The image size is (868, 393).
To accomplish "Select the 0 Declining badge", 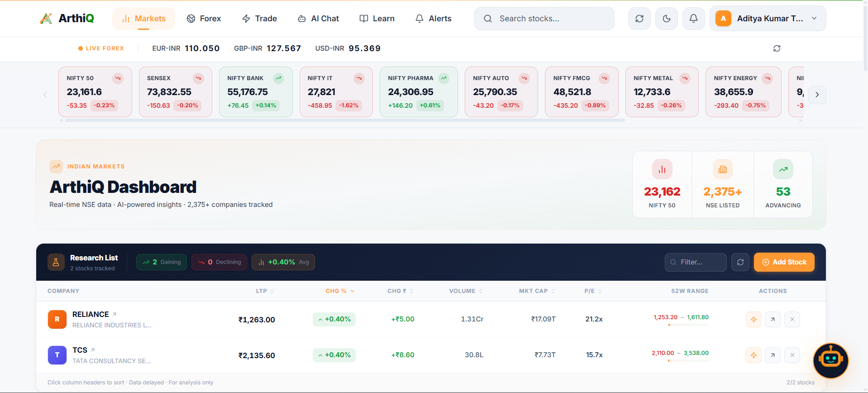I will pos(219,262).
